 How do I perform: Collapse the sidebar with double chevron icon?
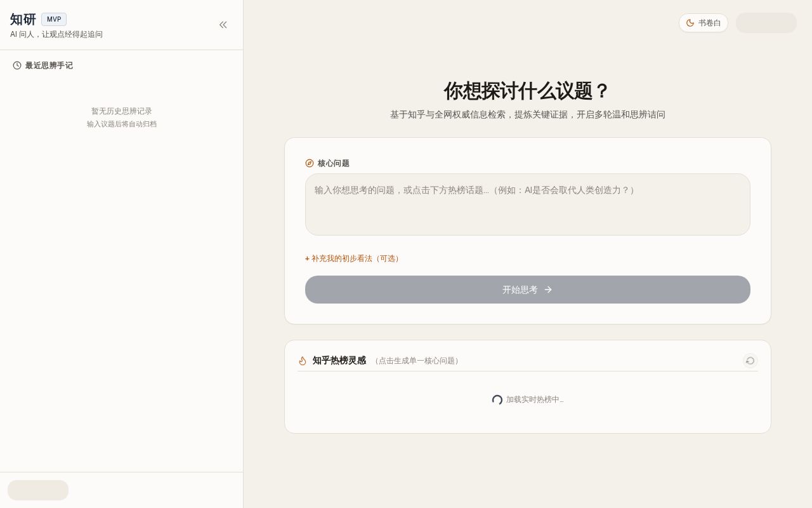click(223, 25)
